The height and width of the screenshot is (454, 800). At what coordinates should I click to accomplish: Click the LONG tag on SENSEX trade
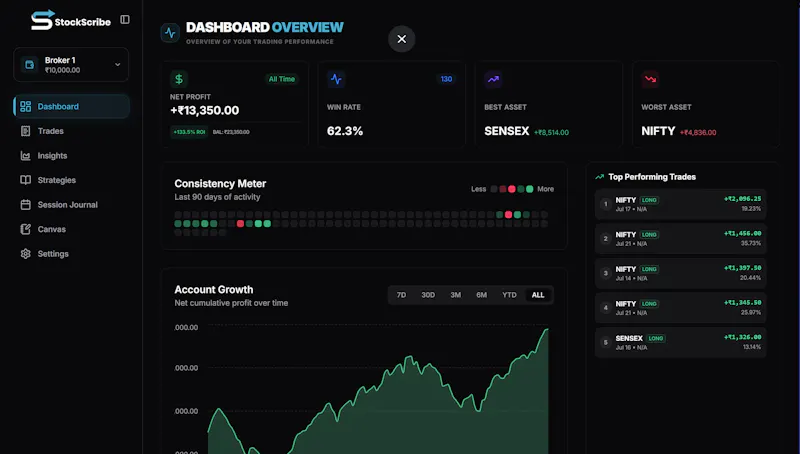coord(656,338)
